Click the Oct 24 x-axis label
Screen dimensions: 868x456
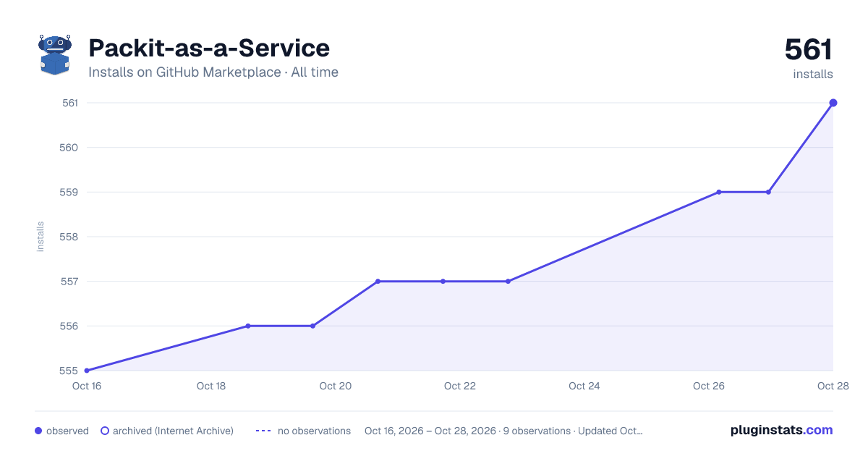click(584, 386)
